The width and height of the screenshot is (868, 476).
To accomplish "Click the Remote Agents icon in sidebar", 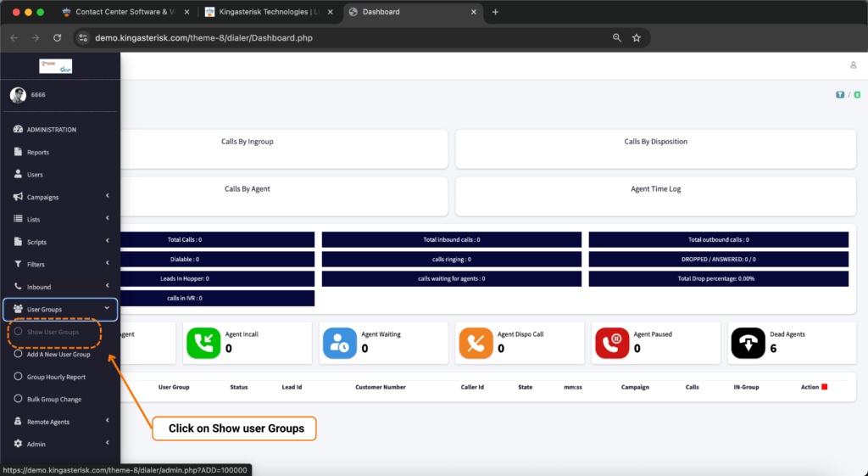I will click(x=18, y=421).
